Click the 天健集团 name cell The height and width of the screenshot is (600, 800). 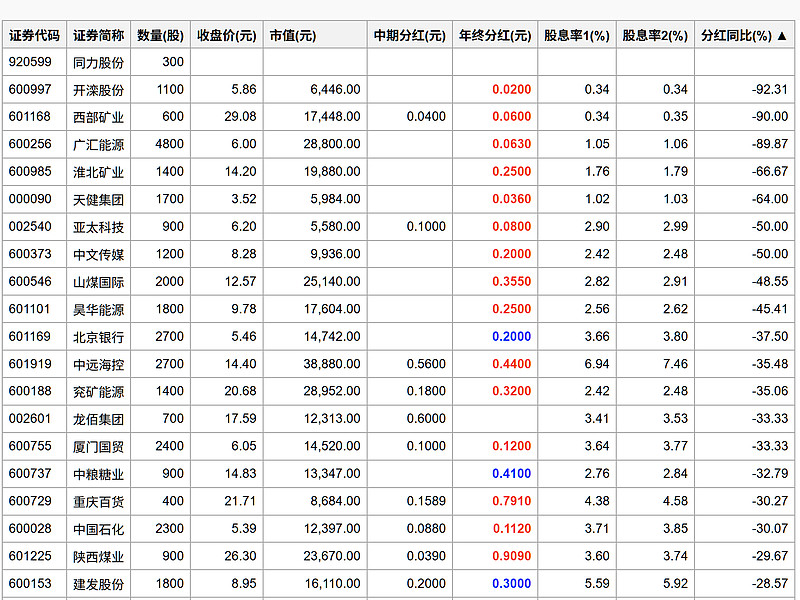pos(98,199)
